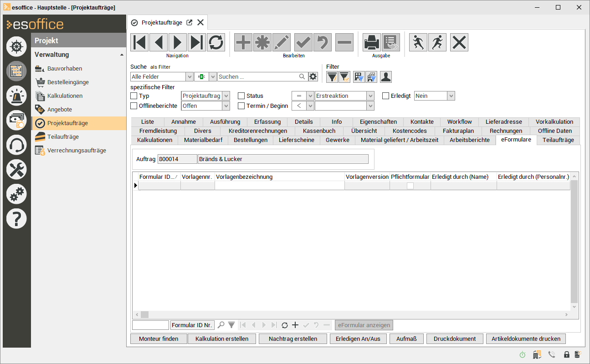The width and height of the screenshot is (590, 364).
Task: Click the pencil edit icon
Action: 282,42
